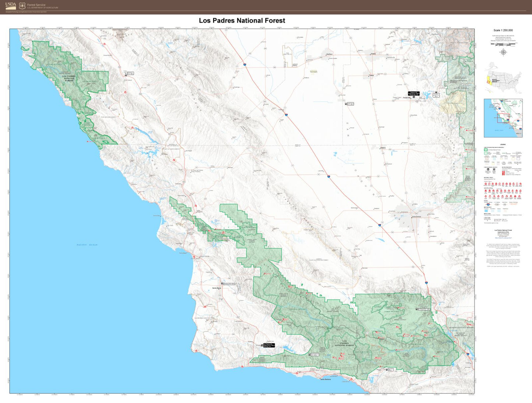Open the Forest Service website link in sidebar

pyautogui.click(x=503, y=238)
